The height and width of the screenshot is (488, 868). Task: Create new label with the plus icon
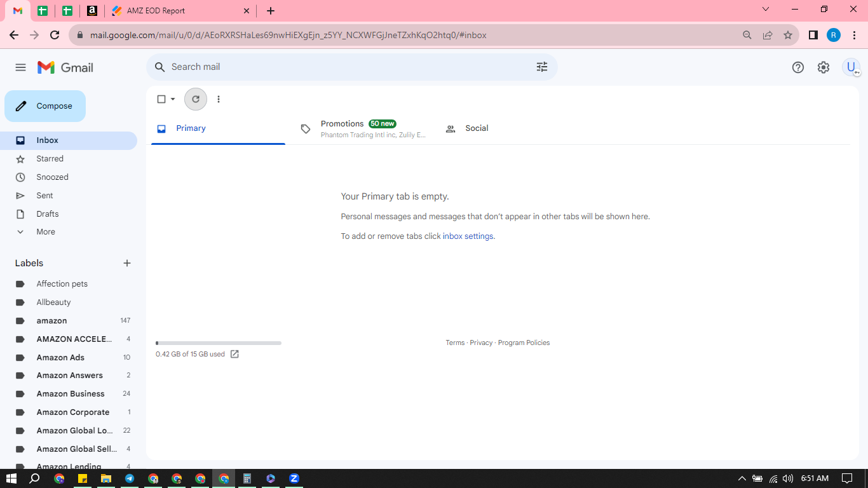127,263
